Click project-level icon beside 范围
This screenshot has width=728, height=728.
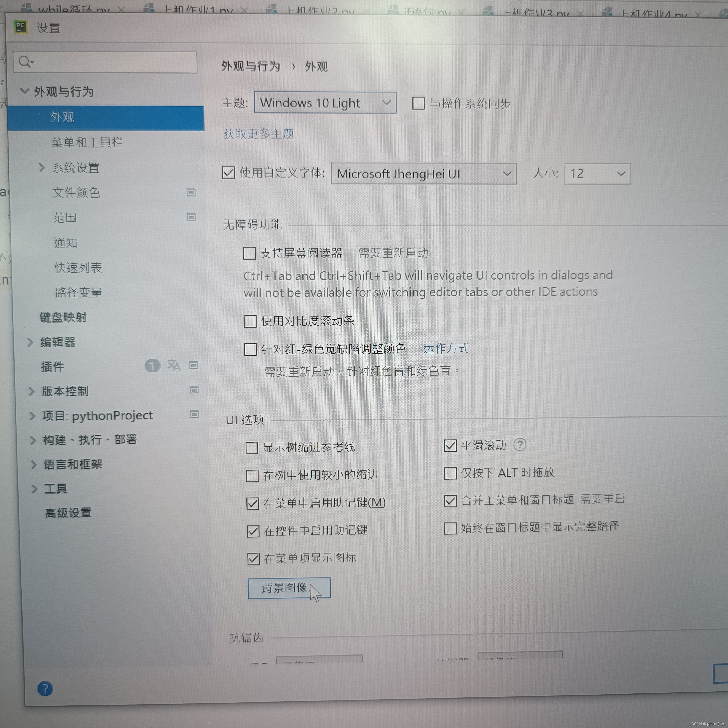pos(191,217)
